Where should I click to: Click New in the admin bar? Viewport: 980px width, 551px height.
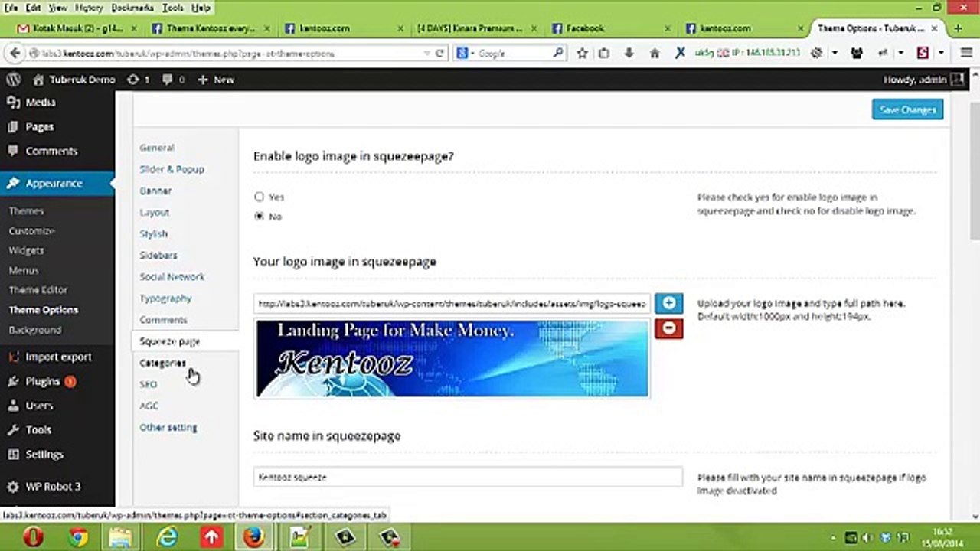(x=216, y=80)
